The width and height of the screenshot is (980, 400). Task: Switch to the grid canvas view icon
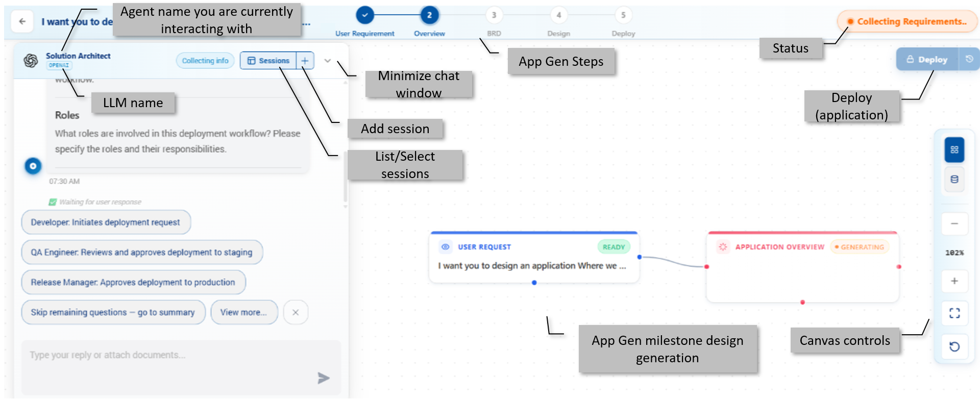[x=954, y=150]
